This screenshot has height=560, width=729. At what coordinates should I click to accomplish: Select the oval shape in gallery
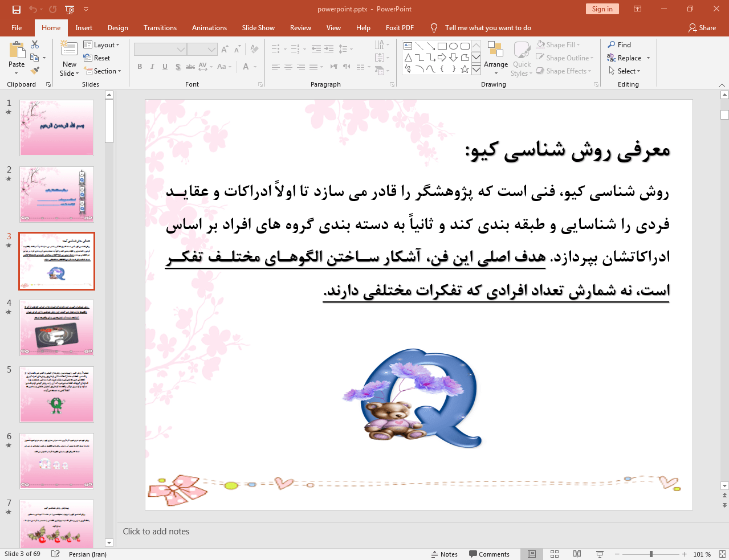(454, 46)
